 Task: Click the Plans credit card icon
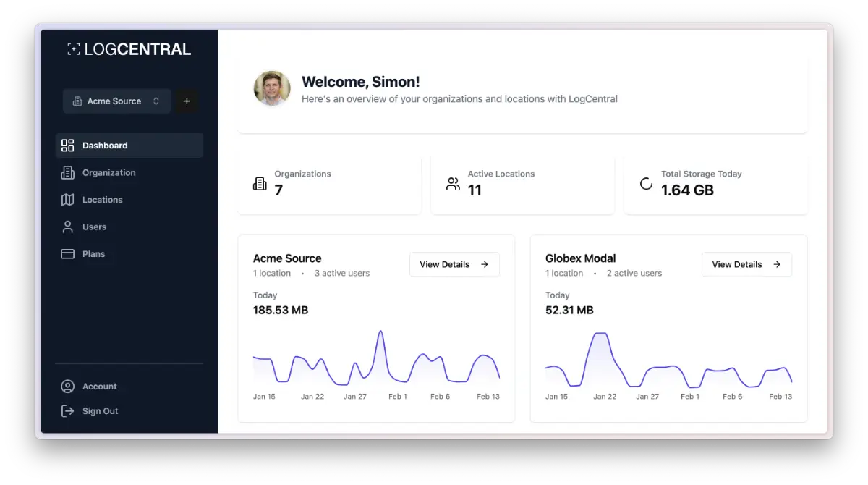click(68, 254)
